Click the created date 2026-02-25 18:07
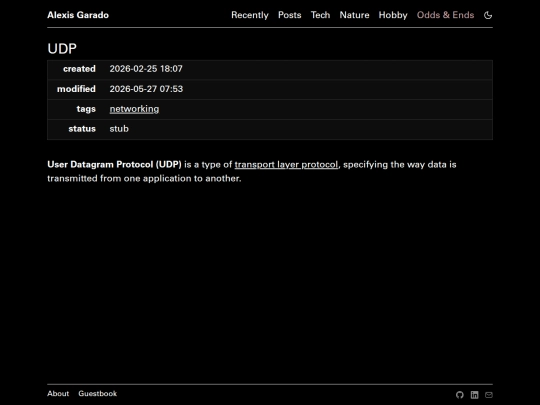540x405 pixels. click(x=146, y=69)
